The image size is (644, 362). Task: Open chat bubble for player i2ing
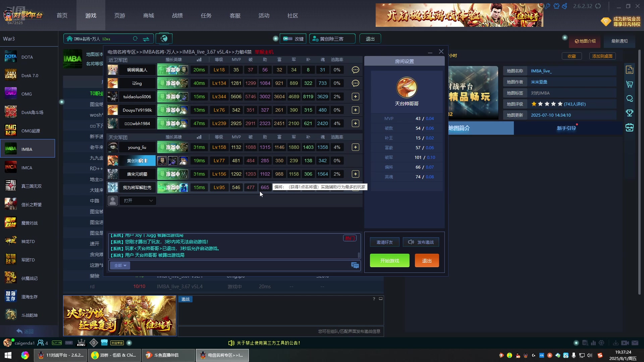(x=356, y=83)
